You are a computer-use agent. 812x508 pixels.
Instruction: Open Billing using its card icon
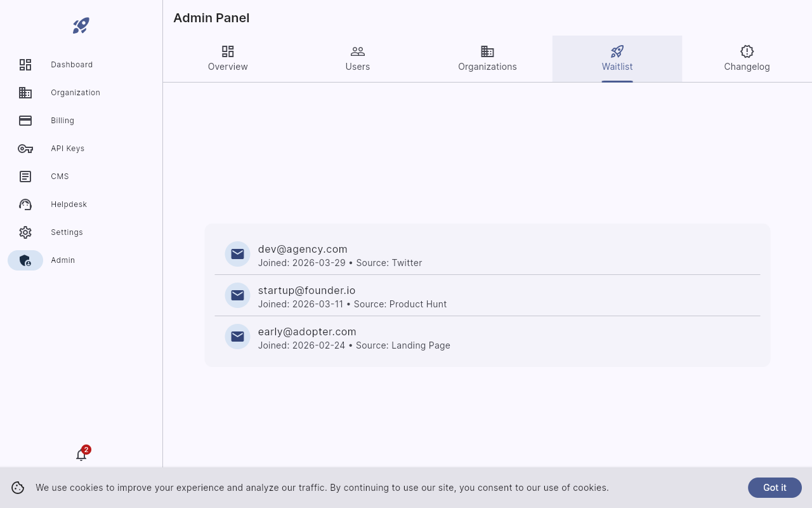pyautogui.click(x=25, y=121)
